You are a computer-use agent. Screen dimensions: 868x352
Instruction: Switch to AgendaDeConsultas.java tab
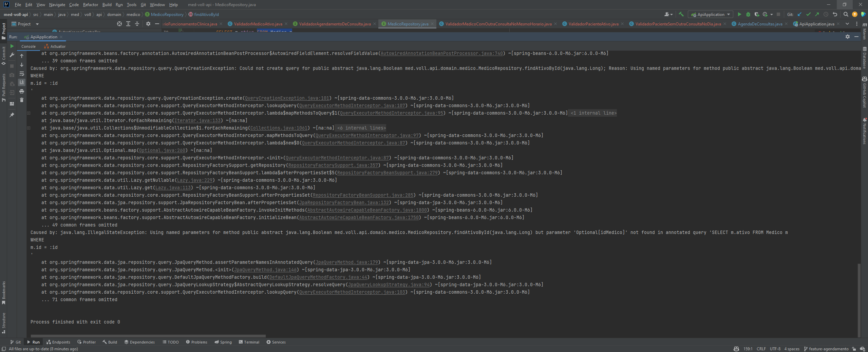click(760, 24)
